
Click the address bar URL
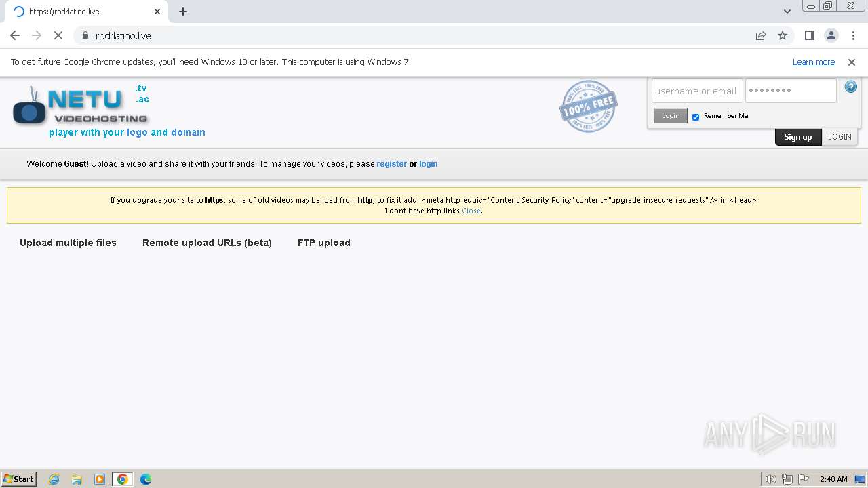point(123,35)
